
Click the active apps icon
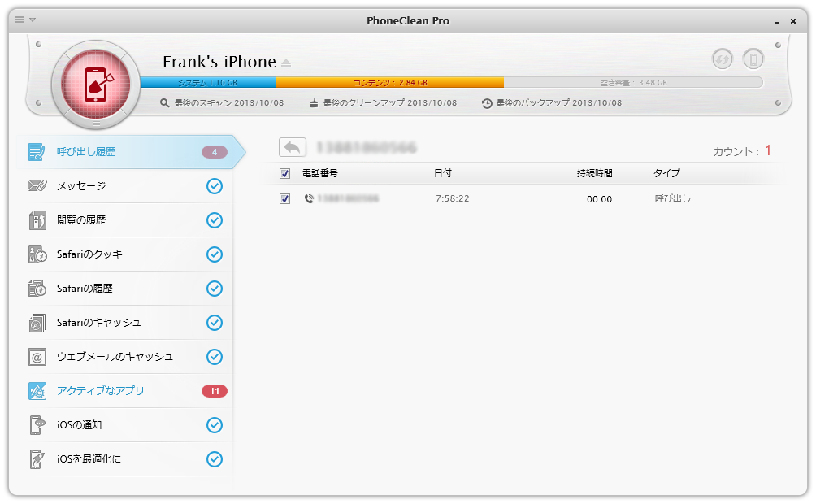tap(37, 391)
